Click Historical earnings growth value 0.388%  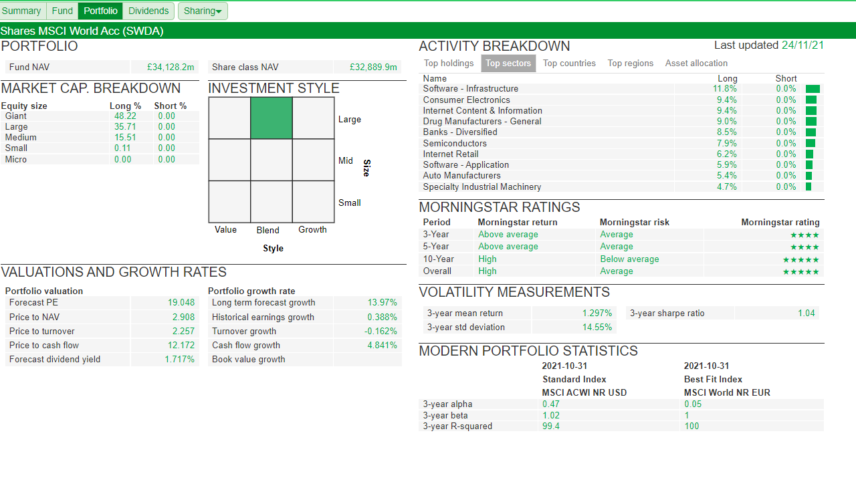click(383, 317)
